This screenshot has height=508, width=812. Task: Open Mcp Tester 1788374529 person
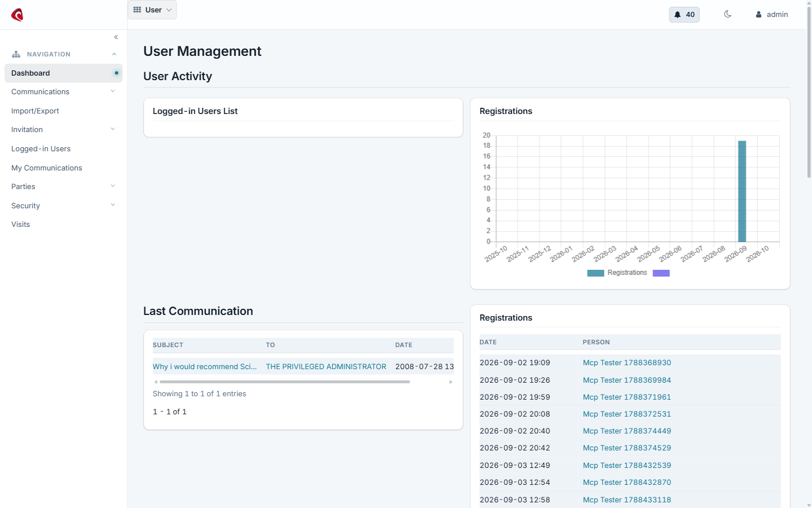627,448
